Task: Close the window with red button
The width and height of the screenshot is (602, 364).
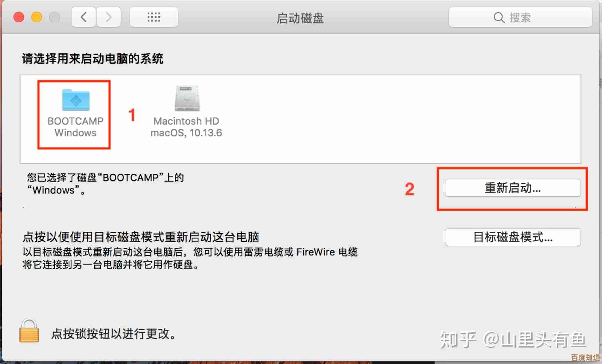Action: pyautogui.click(x=19, y=17)
